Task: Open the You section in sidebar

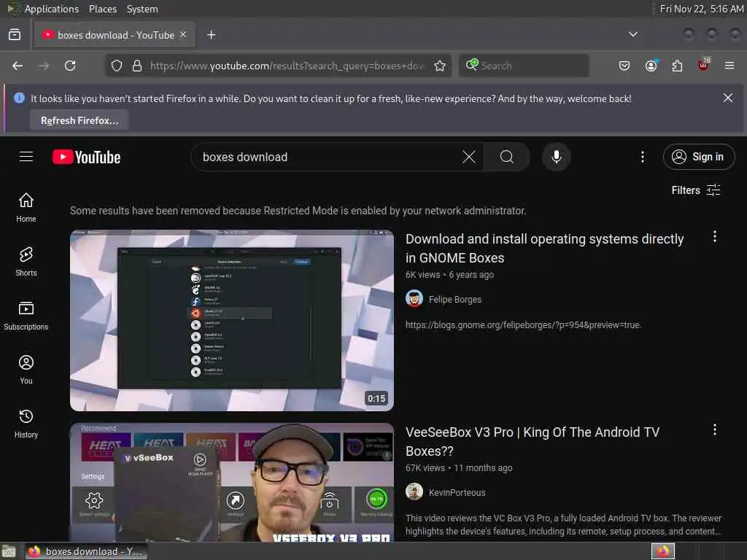Action: coord(26,370)
